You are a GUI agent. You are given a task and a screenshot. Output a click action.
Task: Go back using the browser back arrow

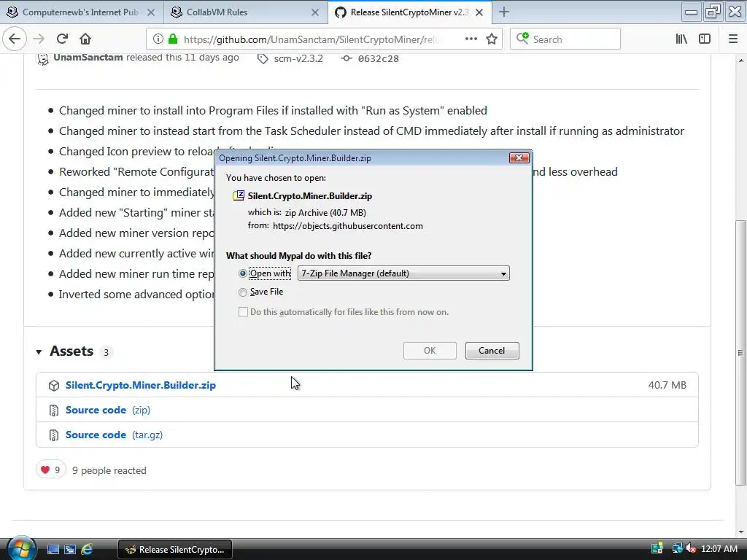(x=15, y=39)
